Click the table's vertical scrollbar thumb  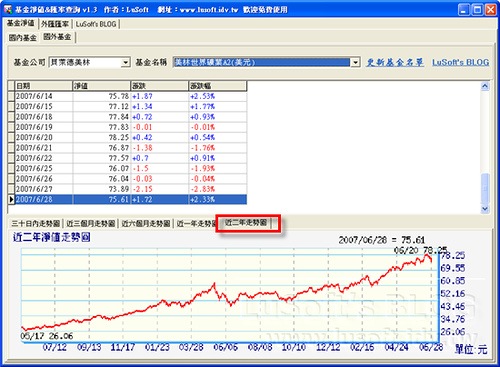point(485,188)
